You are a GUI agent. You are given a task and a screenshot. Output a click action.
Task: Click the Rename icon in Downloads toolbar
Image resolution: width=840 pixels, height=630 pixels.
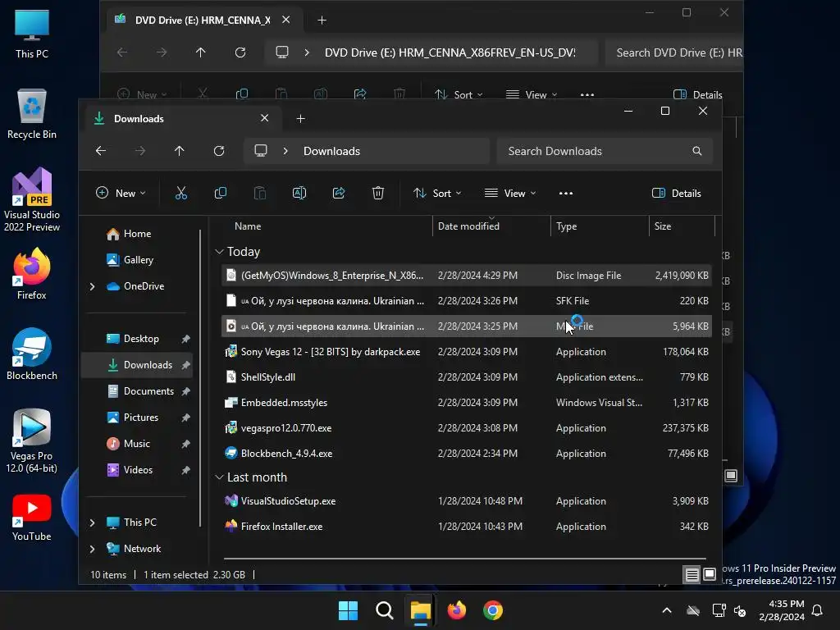299,194
